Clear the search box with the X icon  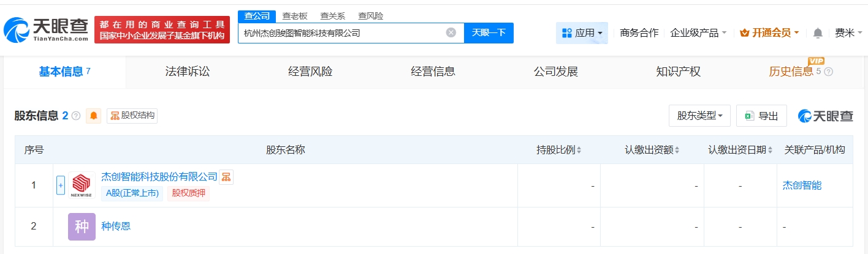451,33
